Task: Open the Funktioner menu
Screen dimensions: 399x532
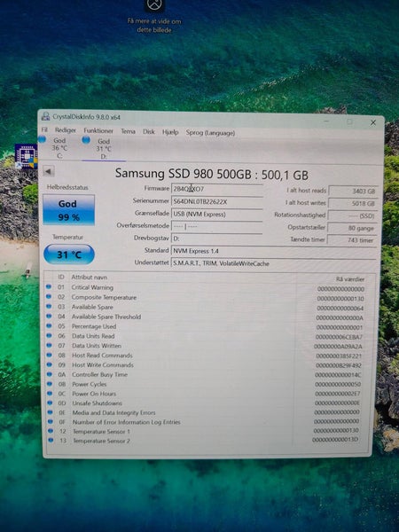Action: point(98,130)
